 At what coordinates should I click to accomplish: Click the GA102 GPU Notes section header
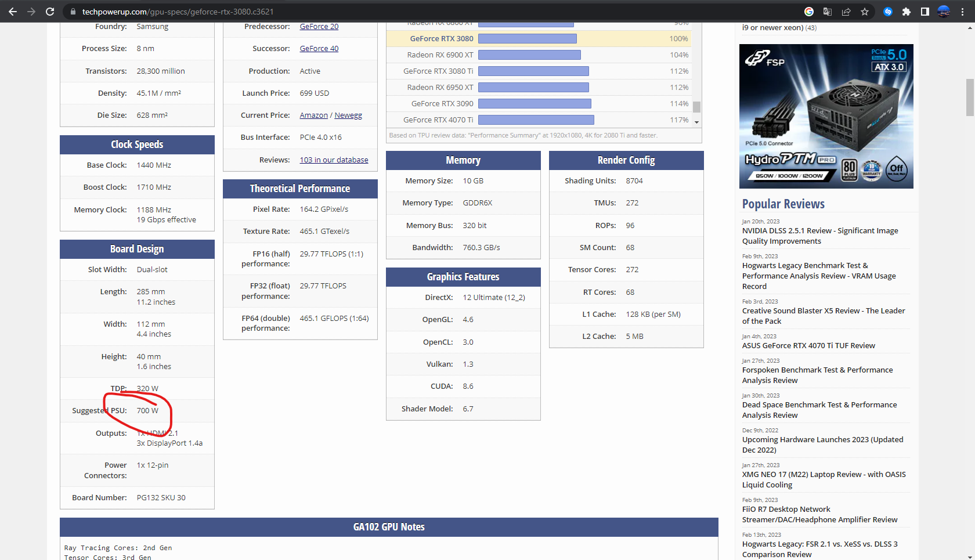click(389, 527)
